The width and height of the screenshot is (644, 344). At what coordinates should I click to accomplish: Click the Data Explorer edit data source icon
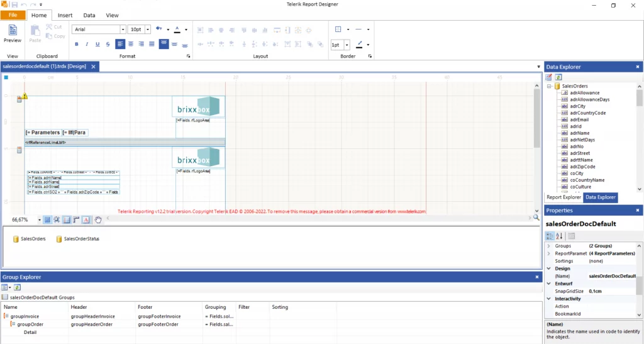[548, 77]
